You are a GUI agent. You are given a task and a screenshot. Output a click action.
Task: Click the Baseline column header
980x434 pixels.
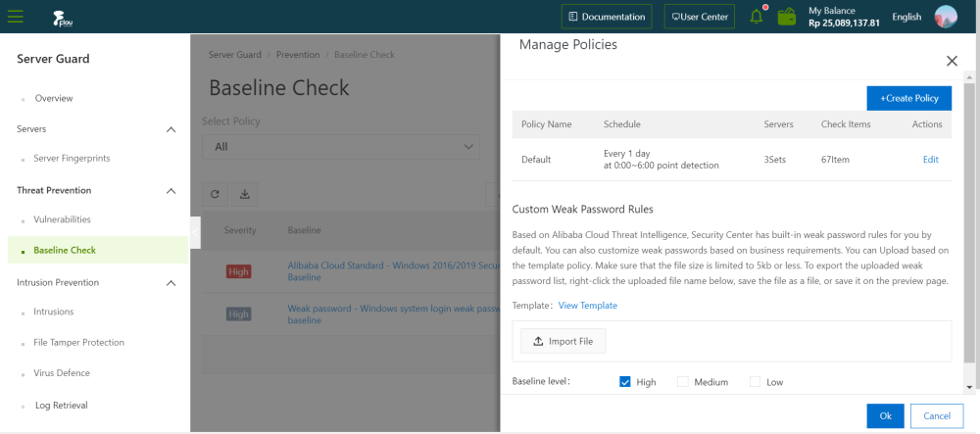coord(305,230)
